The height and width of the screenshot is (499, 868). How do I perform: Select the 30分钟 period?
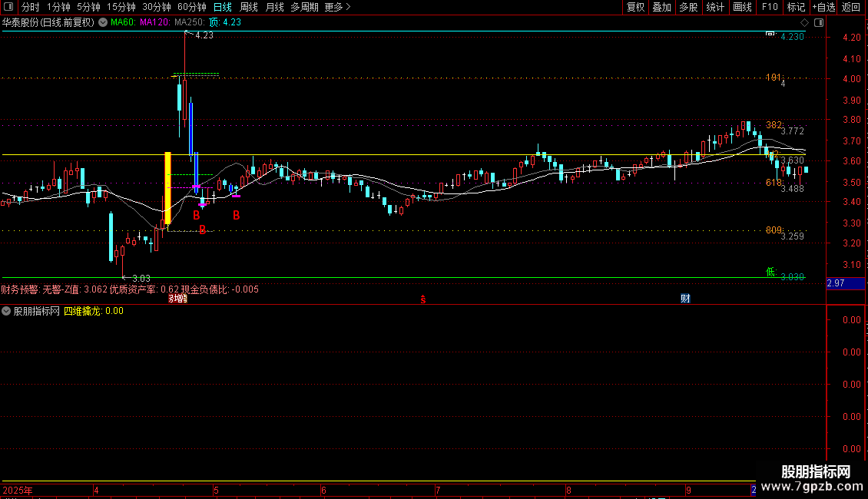157,7
